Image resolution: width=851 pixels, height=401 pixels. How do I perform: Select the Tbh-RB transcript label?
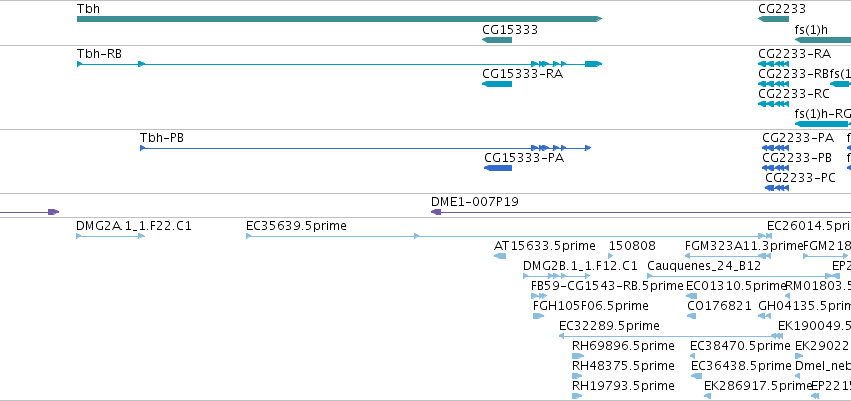click(99, 54)
